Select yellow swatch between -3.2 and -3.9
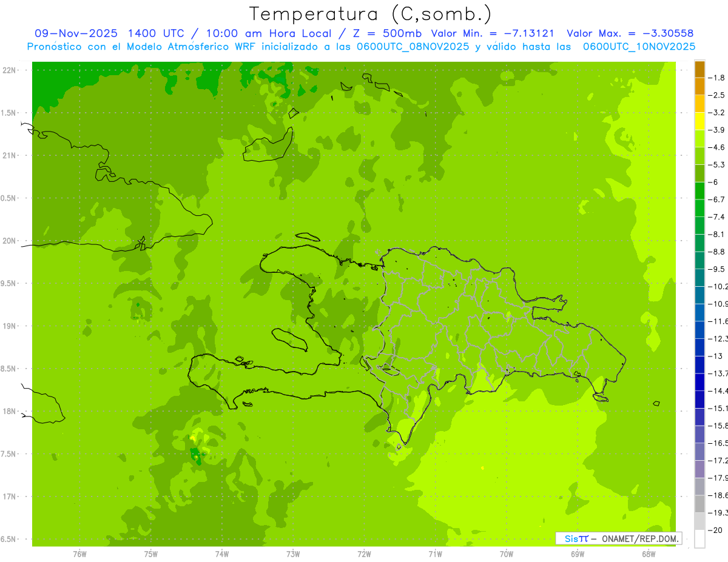Viewport: 728px width, 562px height. pos(699,121)
